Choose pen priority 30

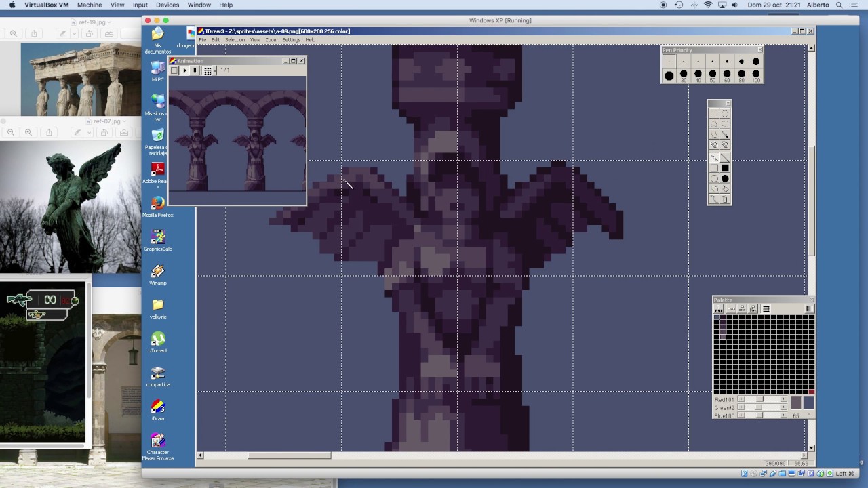coord(684,75)
